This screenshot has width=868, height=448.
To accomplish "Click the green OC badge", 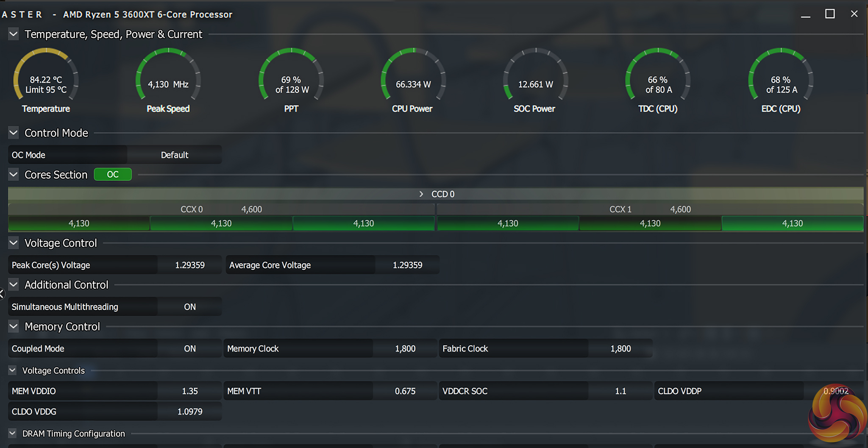I will point(113,174).
